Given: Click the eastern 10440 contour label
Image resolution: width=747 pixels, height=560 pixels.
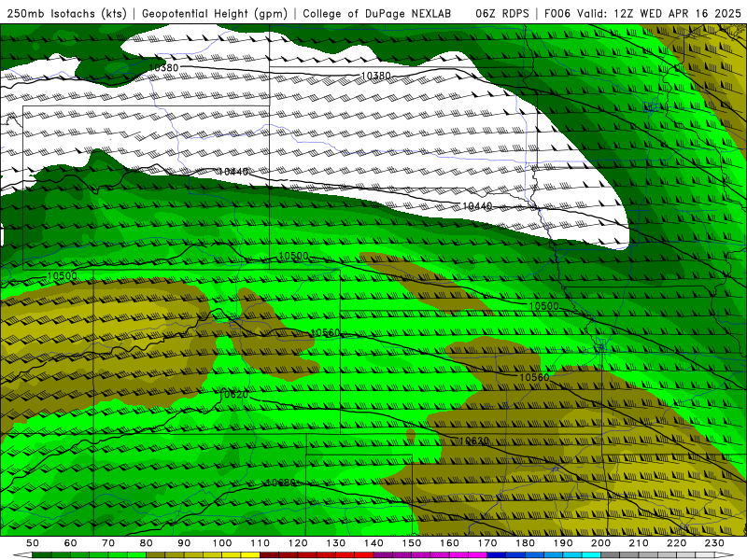Looking at the screenshot, I should pos(477,206).
